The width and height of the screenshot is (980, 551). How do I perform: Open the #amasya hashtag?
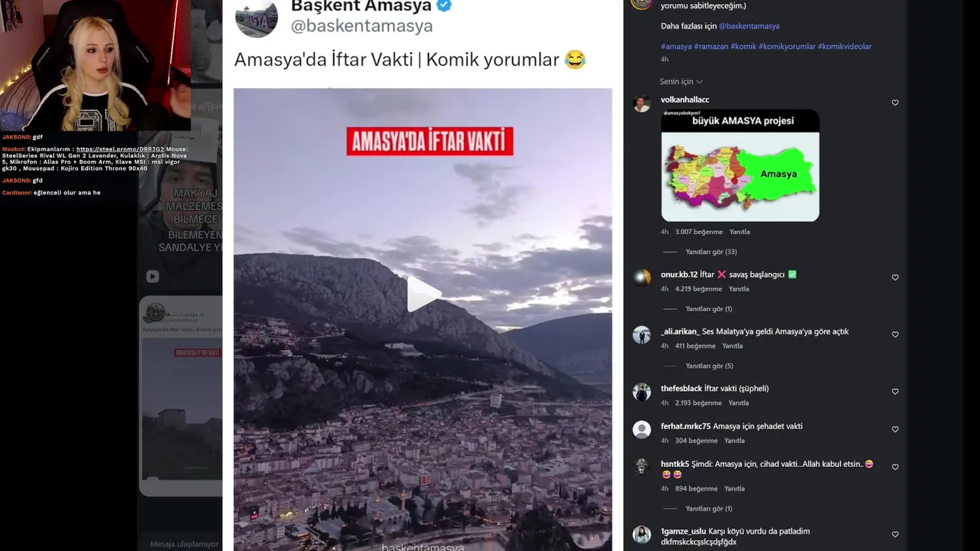(676, 47)
